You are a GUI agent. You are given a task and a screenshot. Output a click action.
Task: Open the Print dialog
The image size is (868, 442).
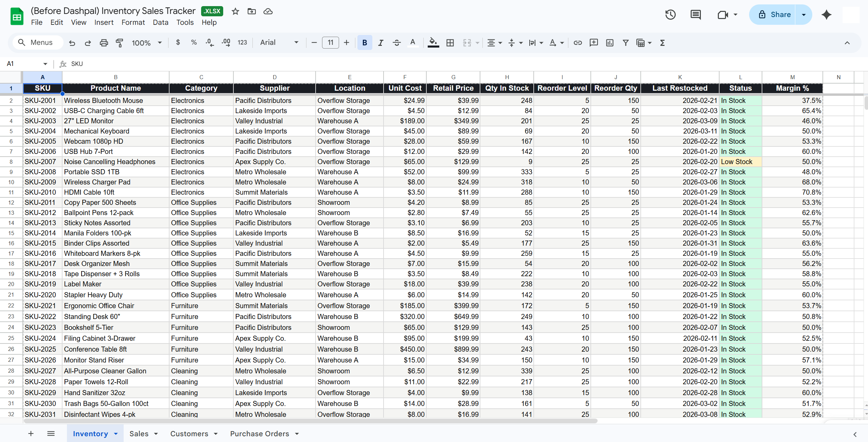(104, 42)
